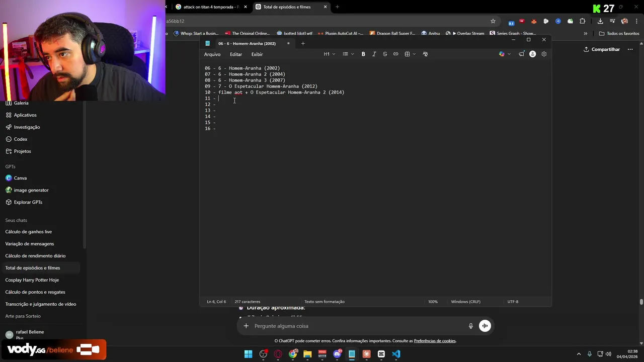This screenshot has width=644, height=362.
Task: Toggle bold formatting in Notepad
Action: pyautogui.click(x=363, y=54)
